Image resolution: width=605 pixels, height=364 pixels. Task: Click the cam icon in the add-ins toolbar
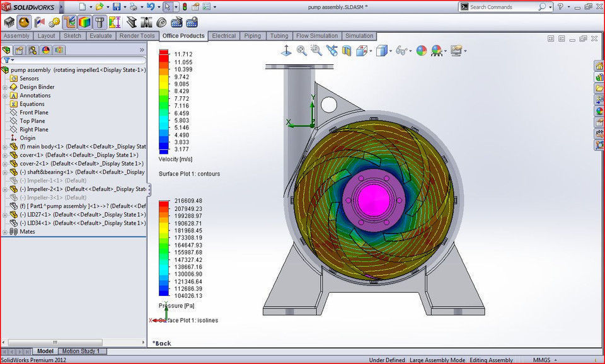(161, 23)
